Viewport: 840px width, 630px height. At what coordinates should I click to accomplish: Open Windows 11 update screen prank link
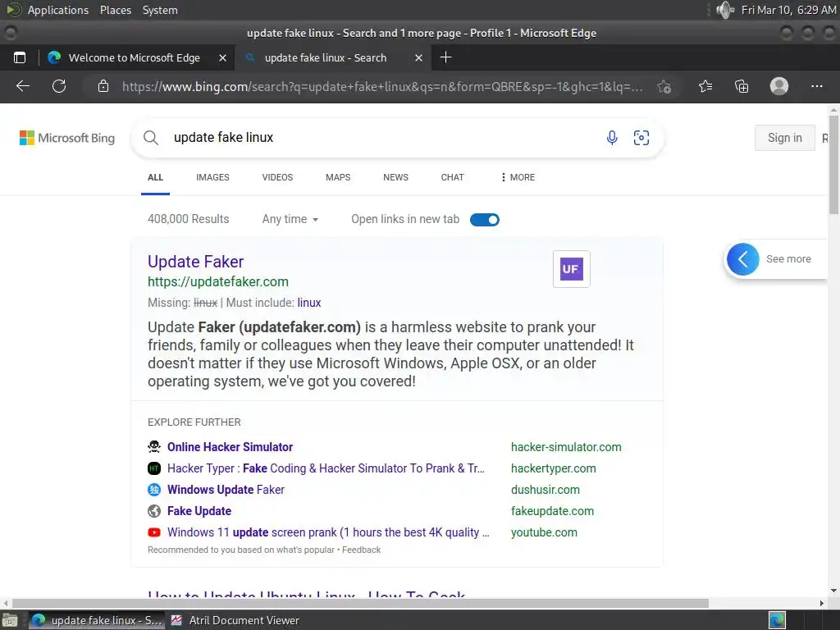coord(328,532)
